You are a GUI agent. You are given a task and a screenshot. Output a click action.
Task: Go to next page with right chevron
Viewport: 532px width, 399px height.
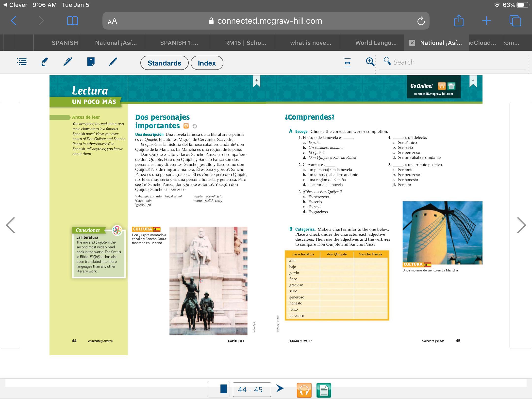(x=521, y=225)
